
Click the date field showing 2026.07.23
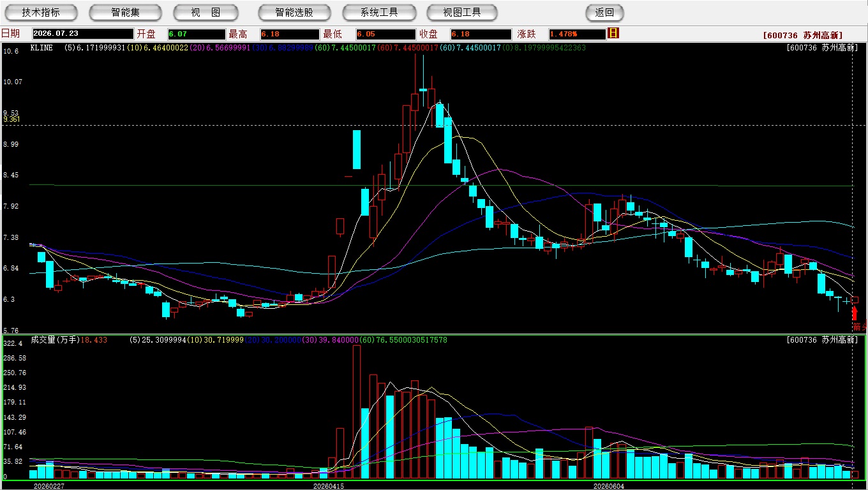[x=83, y=34]
